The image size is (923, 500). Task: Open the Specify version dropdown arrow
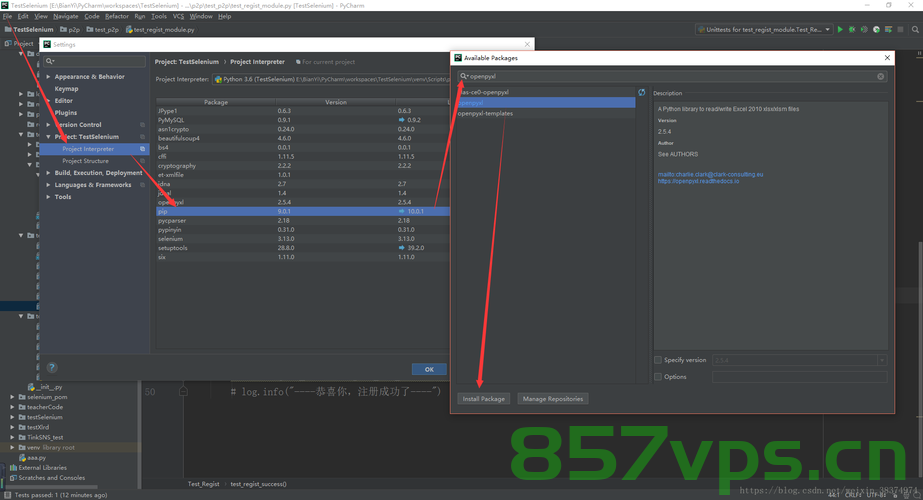(882, 360)
